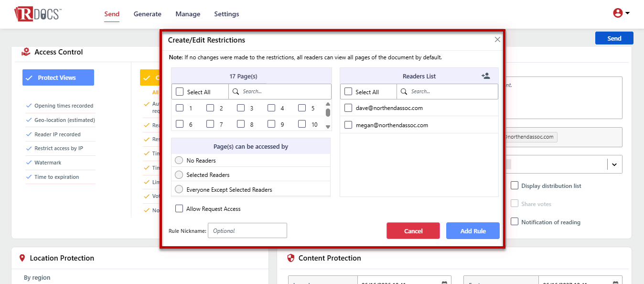Click the Location Protection pin icon
Image resolution: width=644 pixels, height=284 pixels.
tap(22, 258)
